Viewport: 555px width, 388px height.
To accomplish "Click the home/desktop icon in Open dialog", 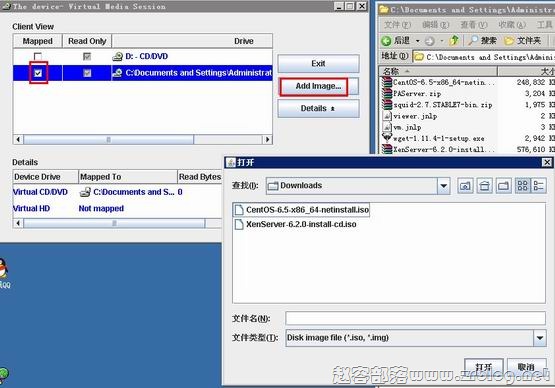I will [x=485, y=186].
